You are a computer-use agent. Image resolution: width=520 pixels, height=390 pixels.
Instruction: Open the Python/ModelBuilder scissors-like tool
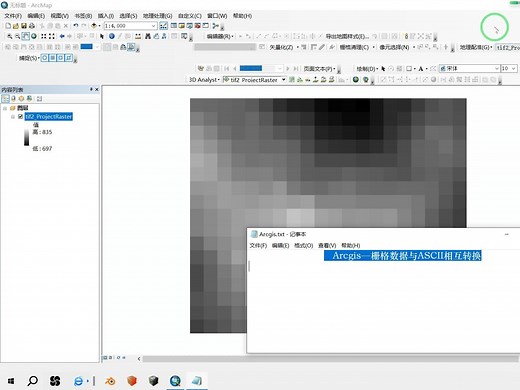coord(215,26)
